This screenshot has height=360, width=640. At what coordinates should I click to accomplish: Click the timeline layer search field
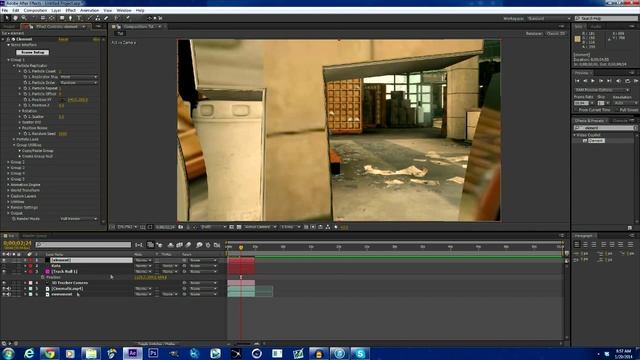point(83,244)
